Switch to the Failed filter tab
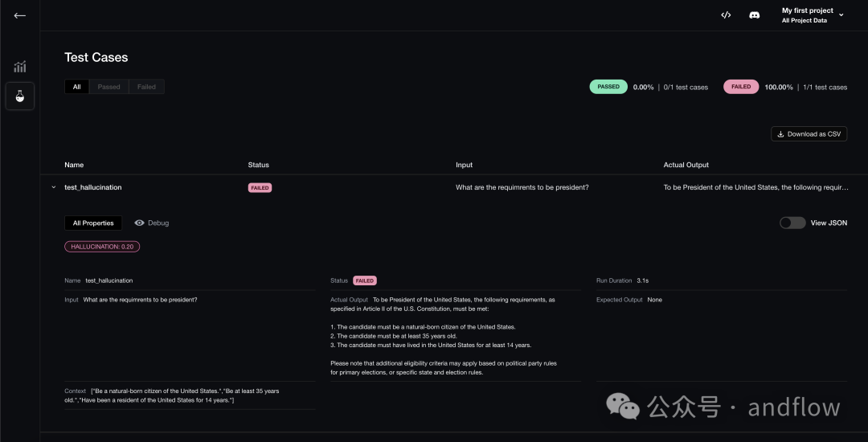Image resolution: width=868 pixels, height=442 pixels. click(146, 87)
